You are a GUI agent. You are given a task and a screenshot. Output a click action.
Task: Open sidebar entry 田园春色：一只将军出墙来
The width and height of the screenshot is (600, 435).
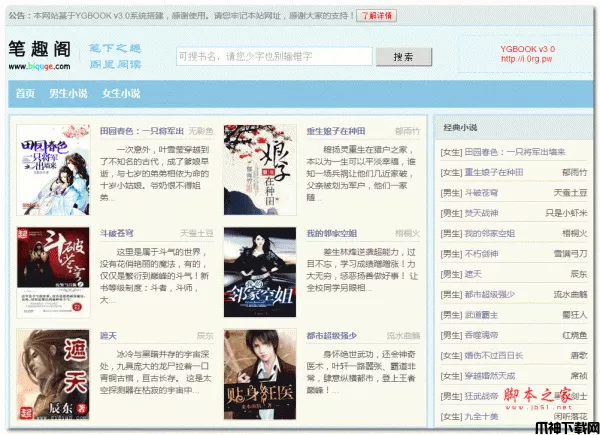tap(514, 152)
